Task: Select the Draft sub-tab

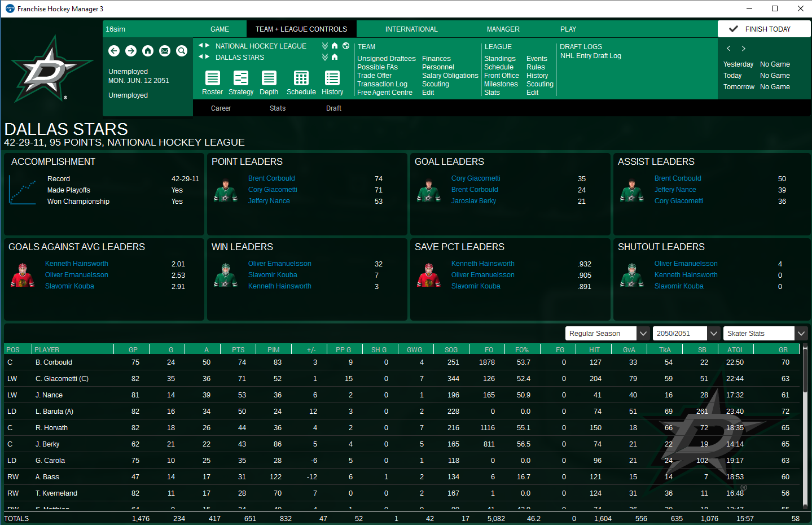Action: click(333, 108)
